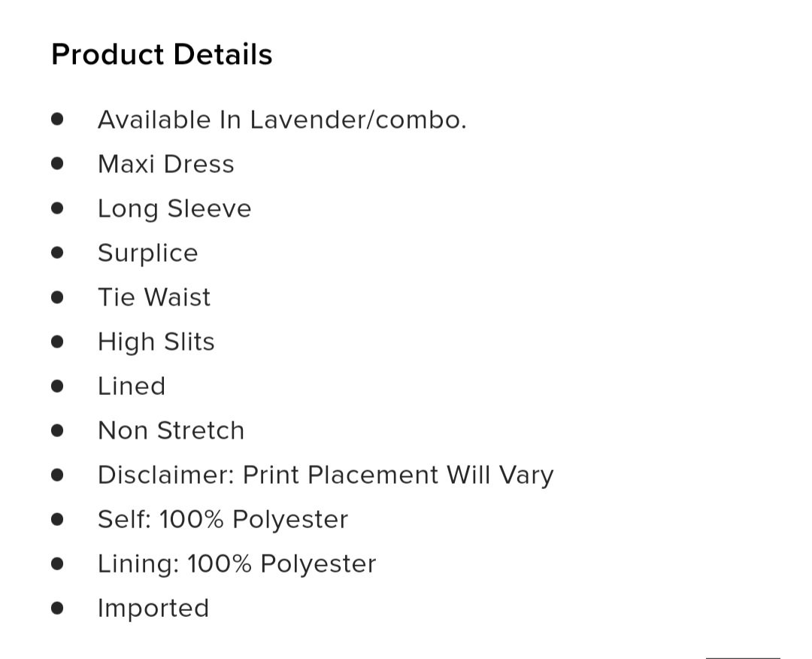Image resolution: width=812 pixels, height=659 pixels.
Task: Click the Maxi Dress list item
Action: click(x=165, y=164)
